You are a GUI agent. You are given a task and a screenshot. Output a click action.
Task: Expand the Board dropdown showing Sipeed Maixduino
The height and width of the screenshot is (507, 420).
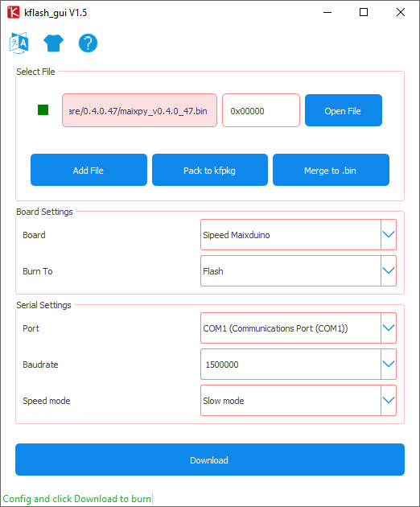point(299,235)
